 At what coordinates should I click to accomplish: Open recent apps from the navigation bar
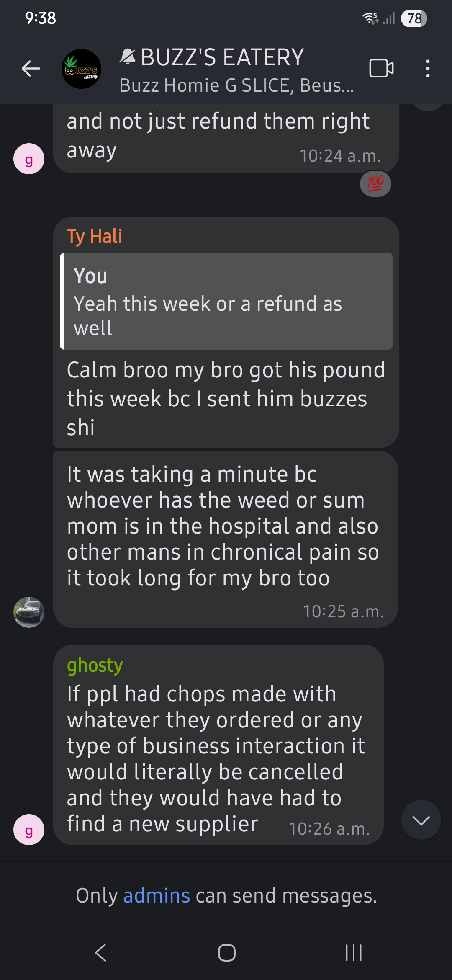pyautogui.click(x=353, y=953)
